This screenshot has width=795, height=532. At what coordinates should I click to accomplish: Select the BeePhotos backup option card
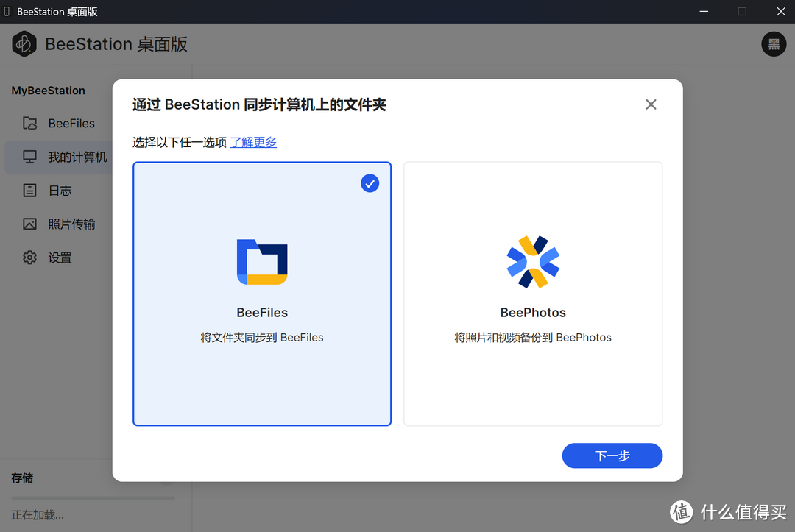[x=532, y=294]
